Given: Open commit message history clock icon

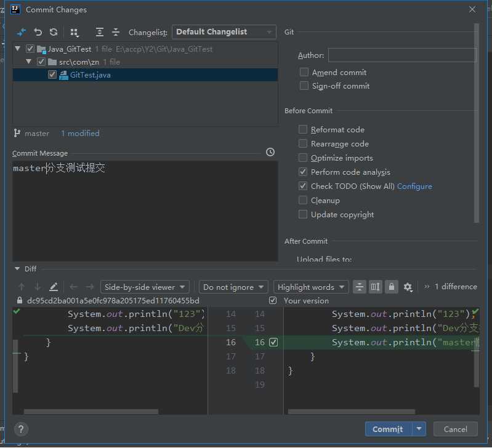Looking at the screenshot, I should click(270, 153).
